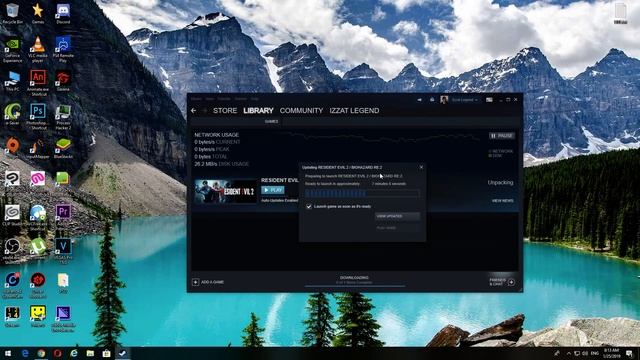
Task: Open the Action Center notification icon
Action: [x=629, y=353]
